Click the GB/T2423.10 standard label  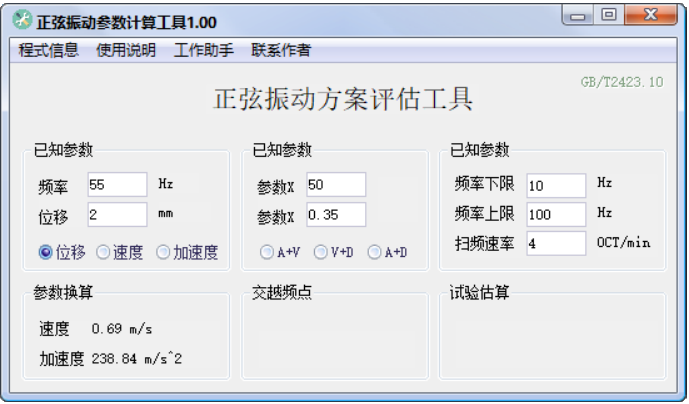622,83
